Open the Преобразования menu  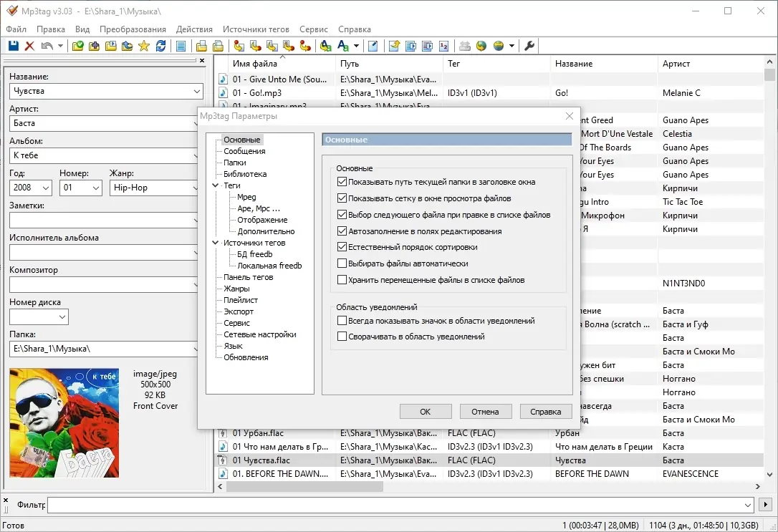(133, 29)
